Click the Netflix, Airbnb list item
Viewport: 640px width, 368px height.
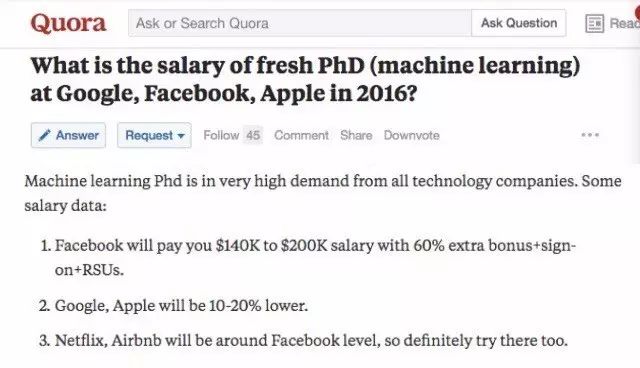click(303, 340)
